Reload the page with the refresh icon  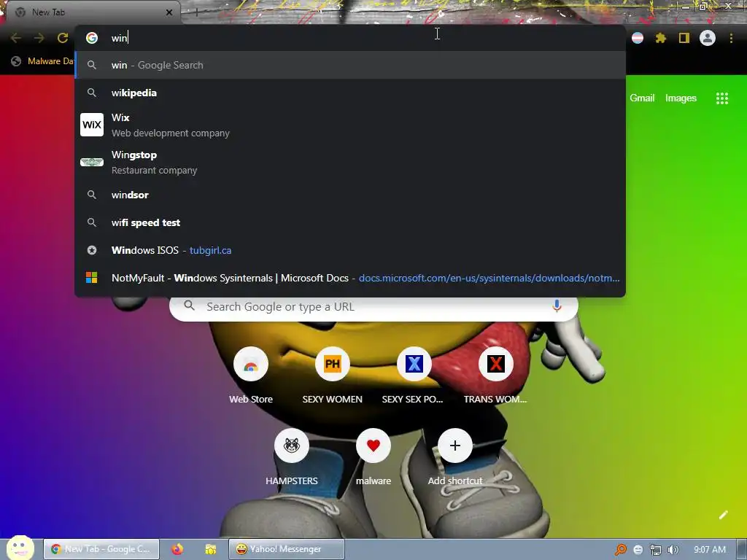[63, 38]
